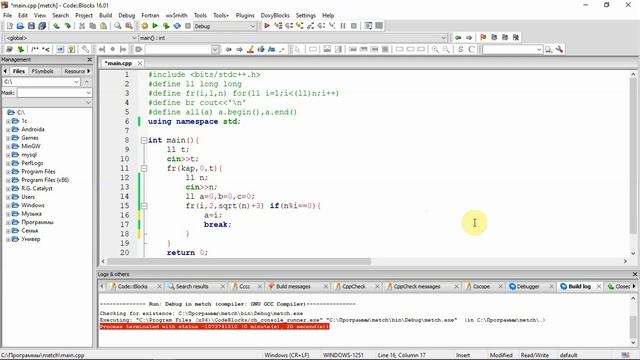Click the Abort build icon
640x360 pixels.
coord(188,26)
